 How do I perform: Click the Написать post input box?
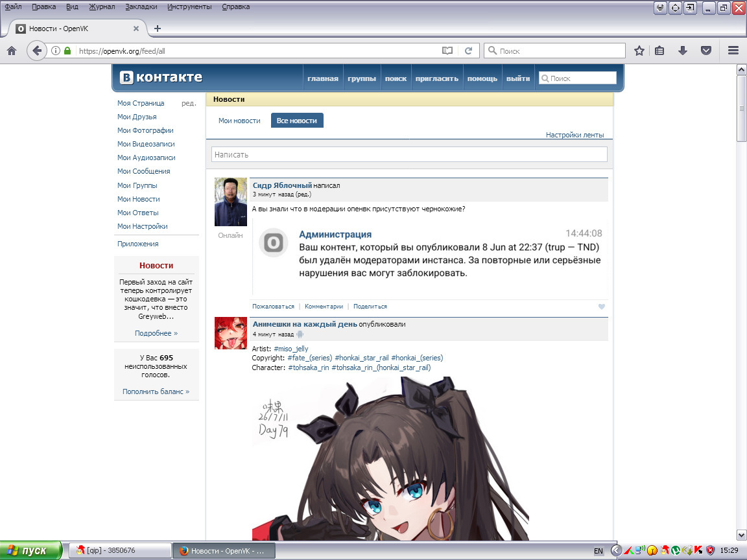pos(409,154)
